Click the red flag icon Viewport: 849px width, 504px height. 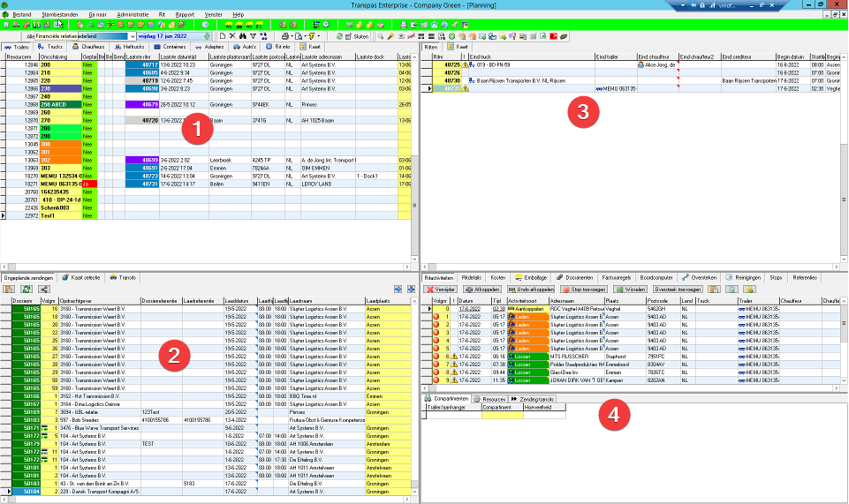pyautogui.click(x=553, y=36)
